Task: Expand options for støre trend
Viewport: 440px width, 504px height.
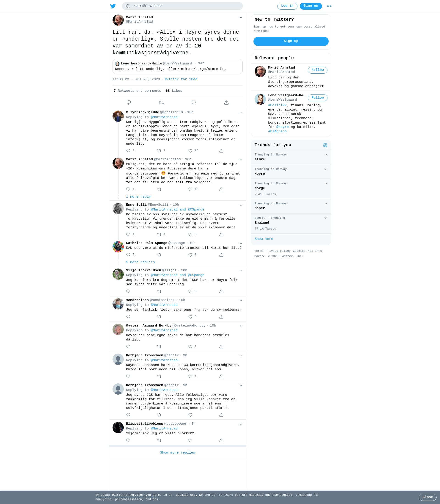Action: pyautogui.click(x=326, y=155)
